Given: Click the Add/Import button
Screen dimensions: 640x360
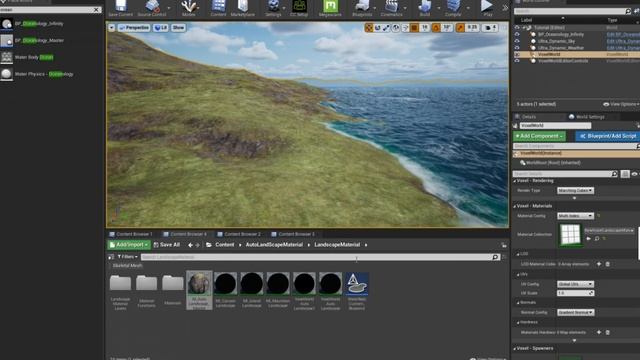Looking at the screenshot, I should pos(129,244).
